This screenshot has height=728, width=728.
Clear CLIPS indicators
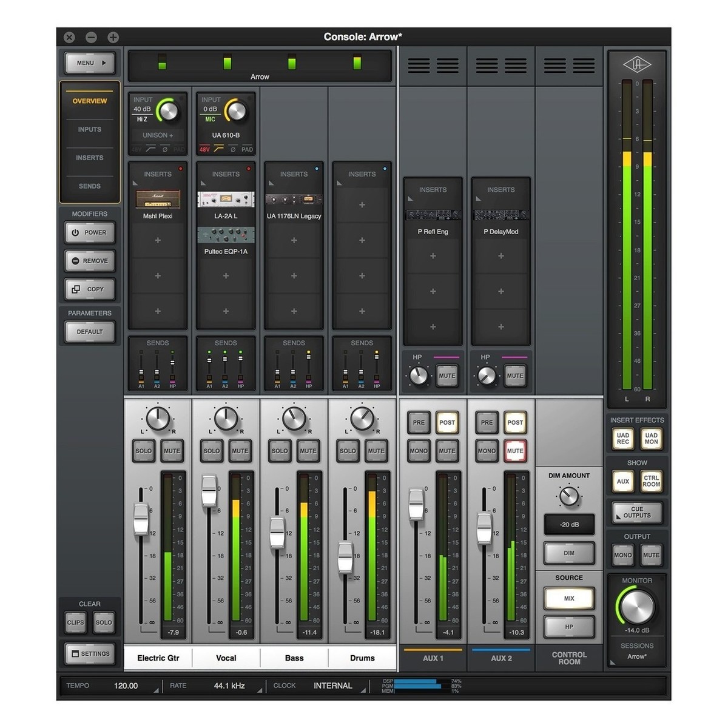76,622
